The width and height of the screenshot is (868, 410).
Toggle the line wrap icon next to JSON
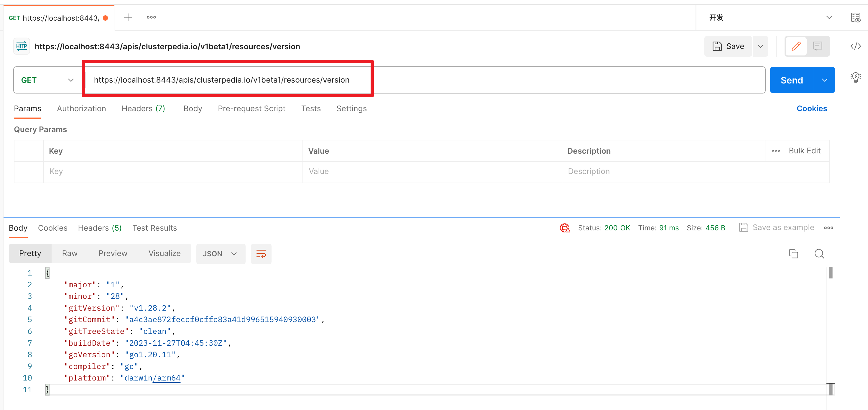click(x=261, y=254)
